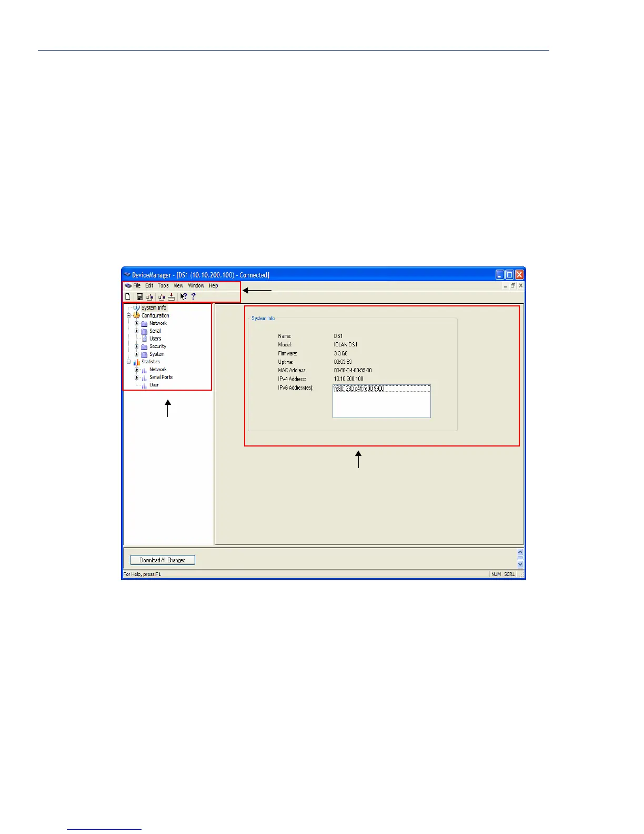644x834 pixels.
Task: Click the Download All Changes button
Action: 163,560
